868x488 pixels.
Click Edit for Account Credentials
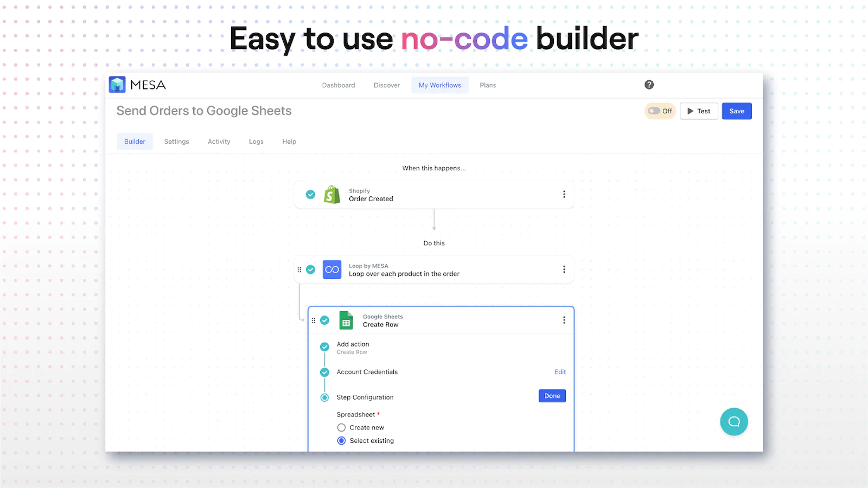click(560, 372)
